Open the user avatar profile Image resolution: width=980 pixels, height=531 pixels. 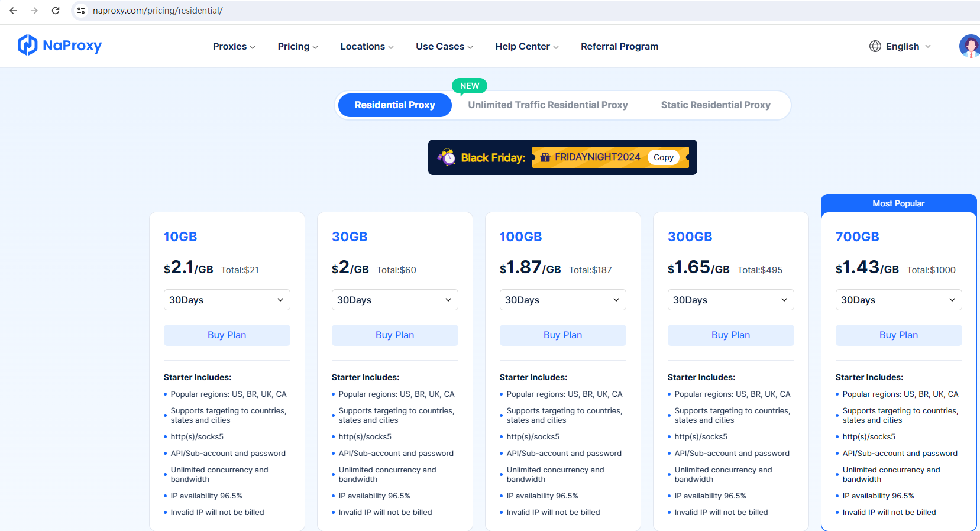point(969,46)
